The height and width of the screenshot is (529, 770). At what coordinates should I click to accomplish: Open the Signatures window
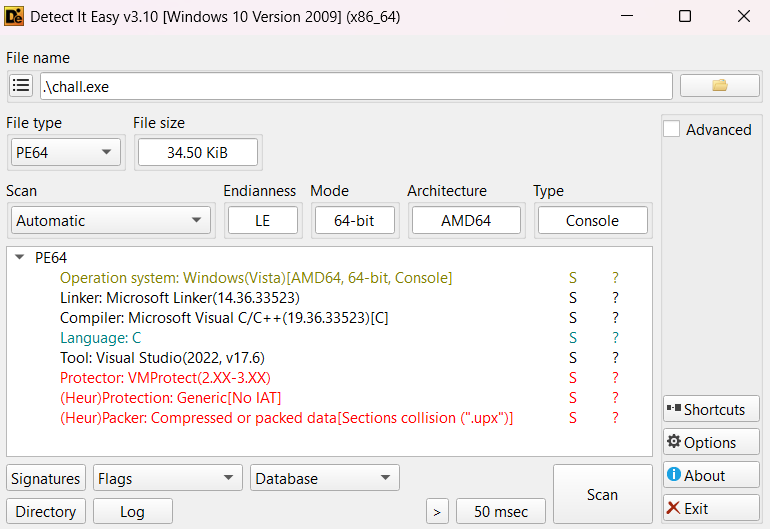pos(46,479)
